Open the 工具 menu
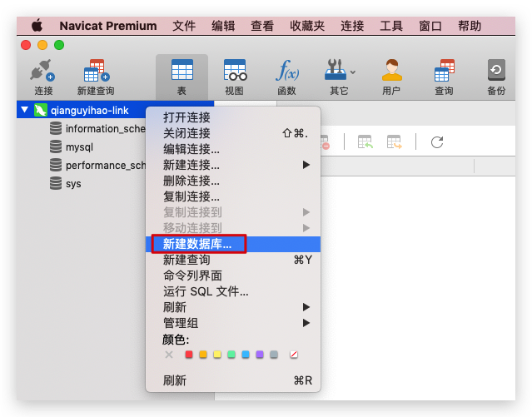 [x=391, y=26]
